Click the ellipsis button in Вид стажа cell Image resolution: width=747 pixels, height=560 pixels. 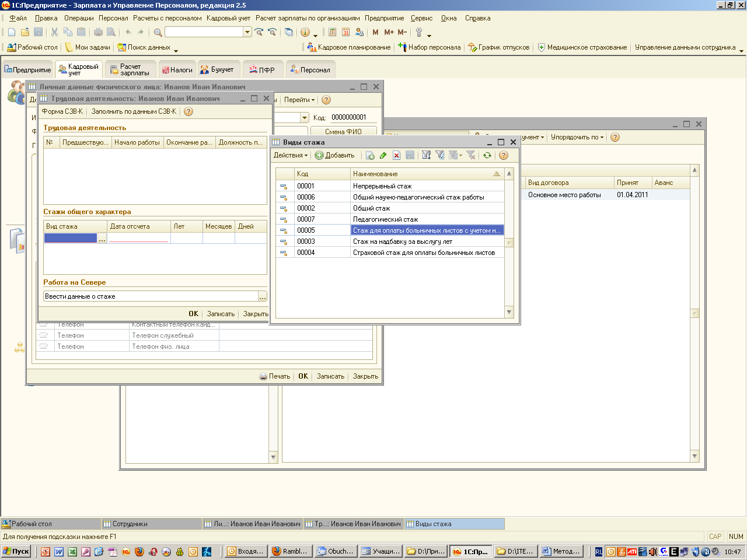102,238
